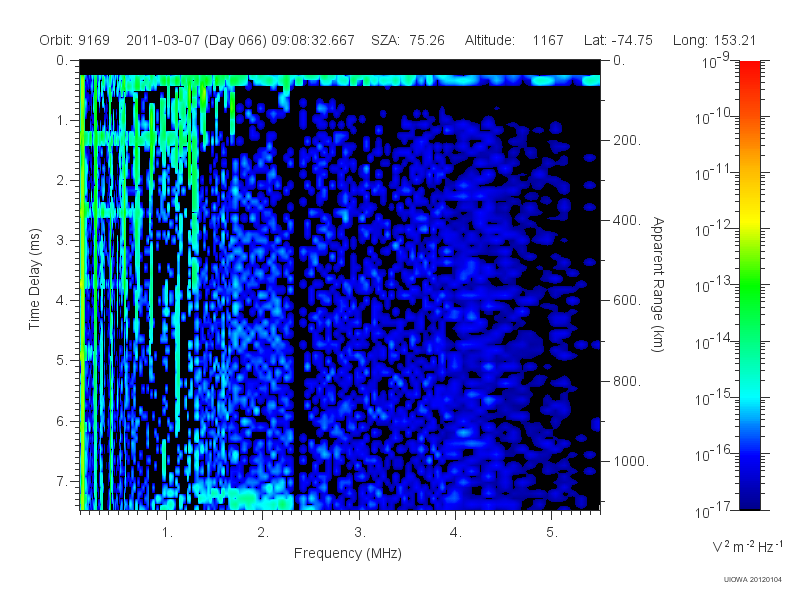
Task: Click the 'UIOWA 20120104' credit text
Action: 753,579
